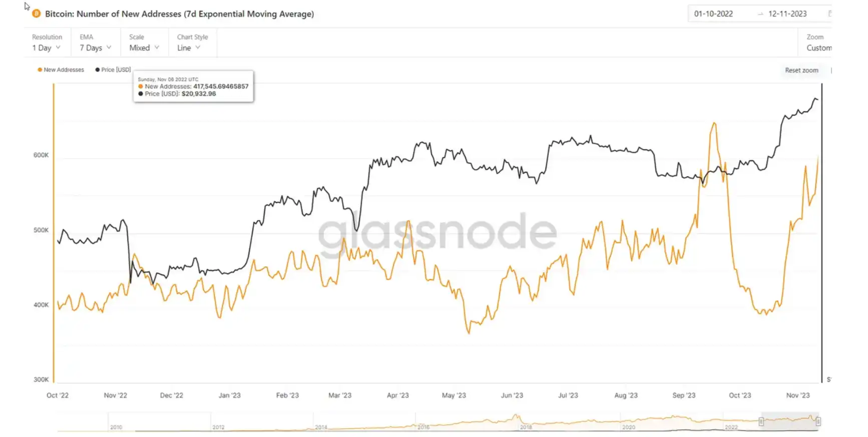868x437 pixels.
Task: Click the shaded navigator range at bottom
Action: tap(789, 421)
